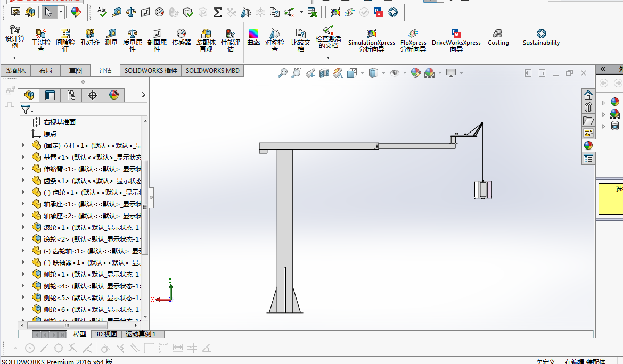Start FloXpress analysis wizard
The width and height of the screenshot is (623, 364).
(x=413, y=40)
